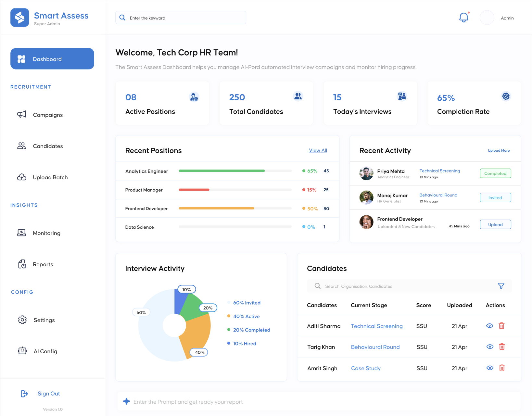532x416 pixels.
Task: Open the Settings gear in the sidebar
Action: coord(22,320)
